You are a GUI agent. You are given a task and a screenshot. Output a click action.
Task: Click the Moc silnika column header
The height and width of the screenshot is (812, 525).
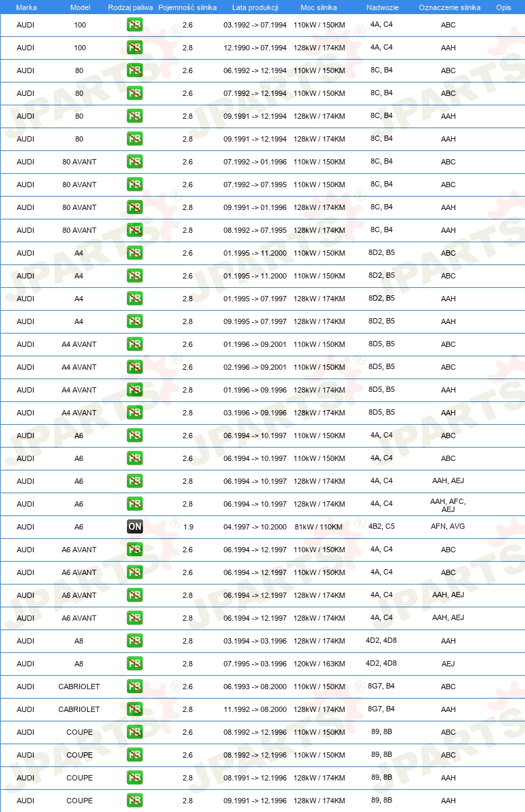(x=319, y=7)
